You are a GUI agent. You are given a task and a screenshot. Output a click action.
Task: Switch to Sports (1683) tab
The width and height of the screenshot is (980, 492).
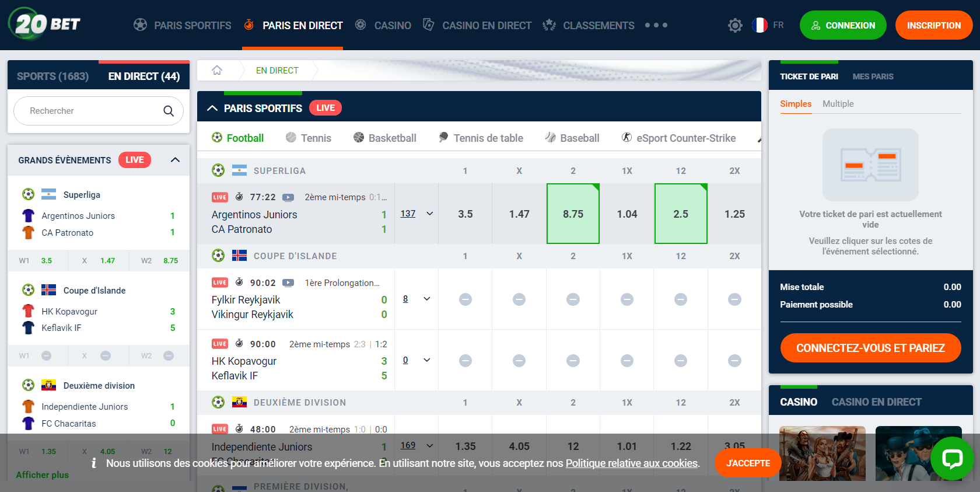pyautogui.click(x=52, y=76)
